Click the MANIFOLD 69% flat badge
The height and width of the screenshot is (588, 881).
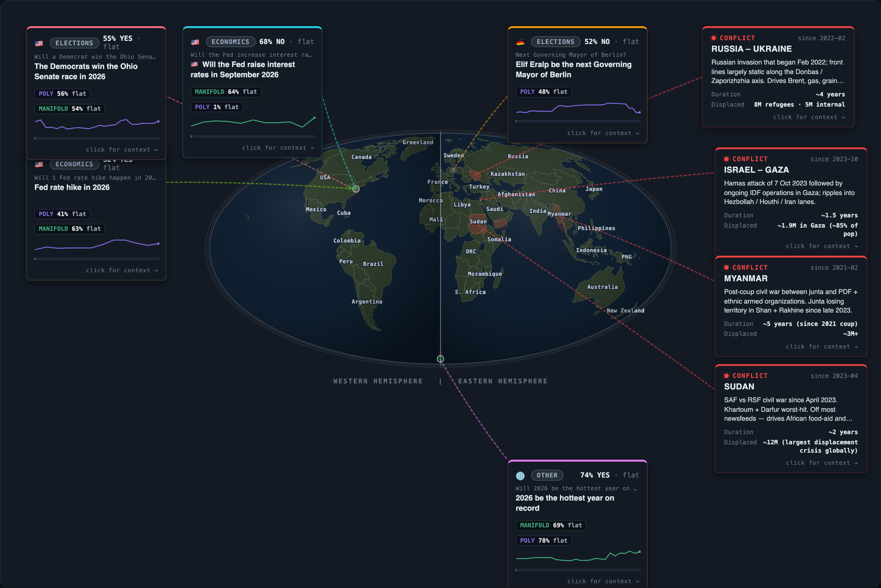coord(551,525)
